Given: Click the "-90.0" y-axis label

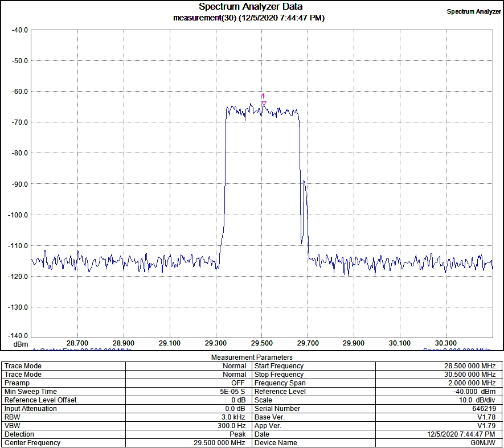Looking at the screenshot, I should 20,184.
